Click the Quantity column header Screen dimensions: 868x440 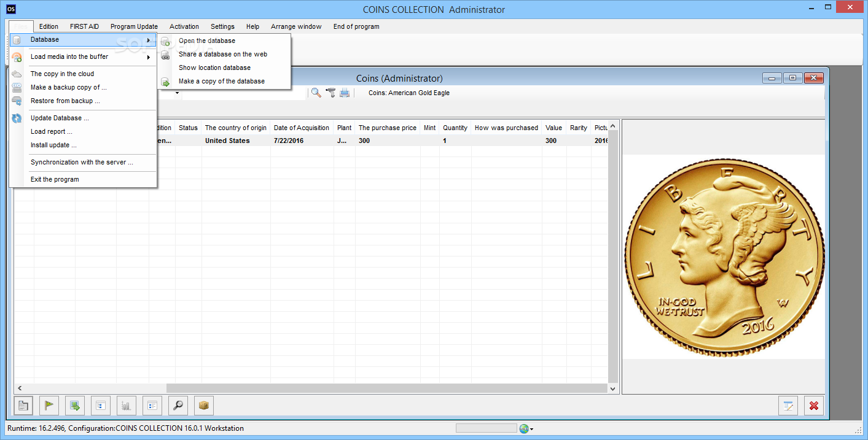click(x=455, y=128)
